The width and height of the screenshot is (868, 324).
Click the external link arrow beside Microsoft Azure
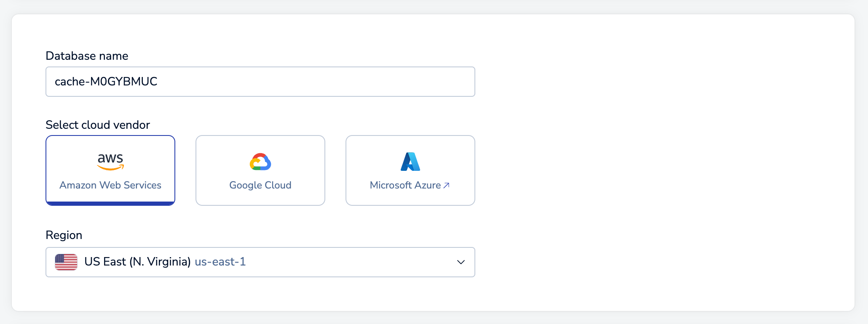(447, 185)
